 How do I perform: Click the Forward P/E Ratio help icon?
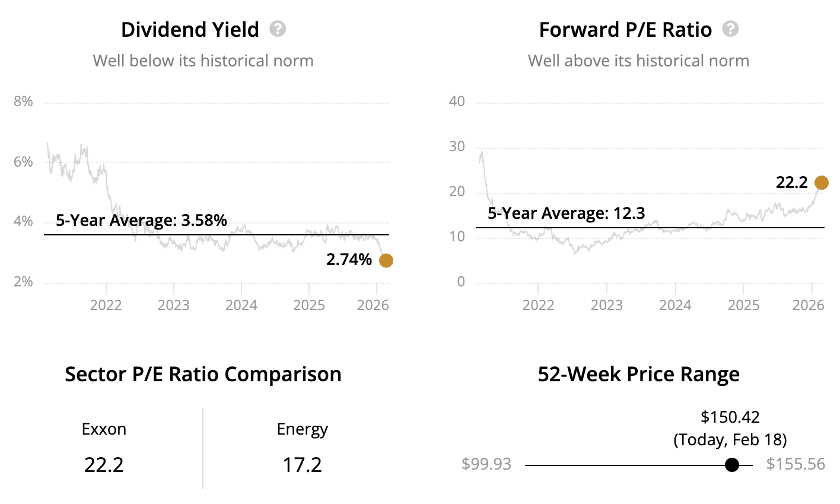(x=730, y=29)
